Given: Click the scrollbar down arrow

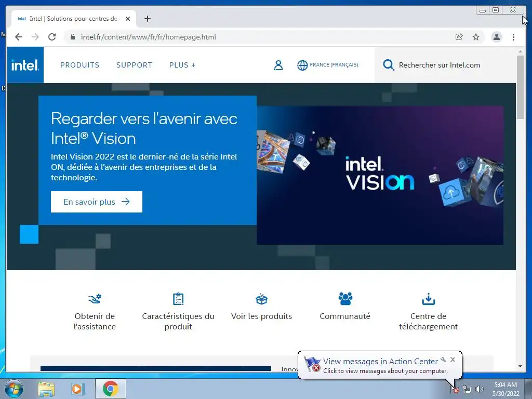Looking at the screenshot, I should click(x=520, y=366).
